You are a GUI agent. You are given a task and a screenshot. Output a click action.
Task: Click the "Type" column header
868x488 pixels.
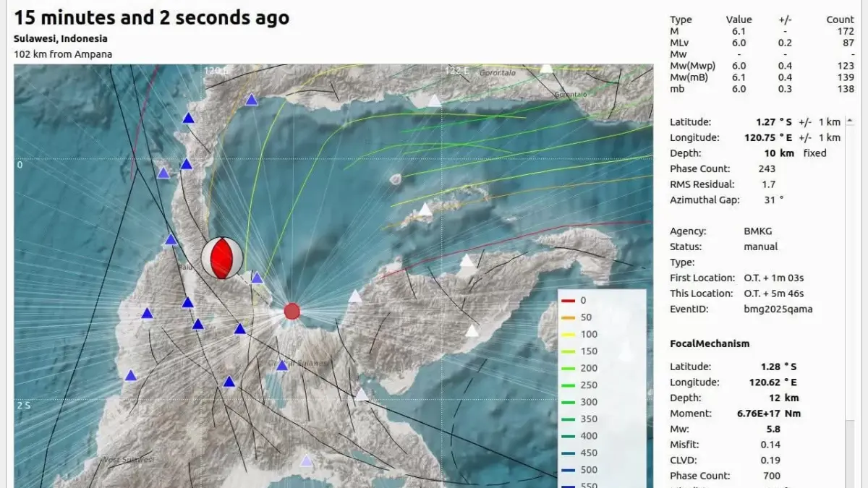[x=681, y=20]
